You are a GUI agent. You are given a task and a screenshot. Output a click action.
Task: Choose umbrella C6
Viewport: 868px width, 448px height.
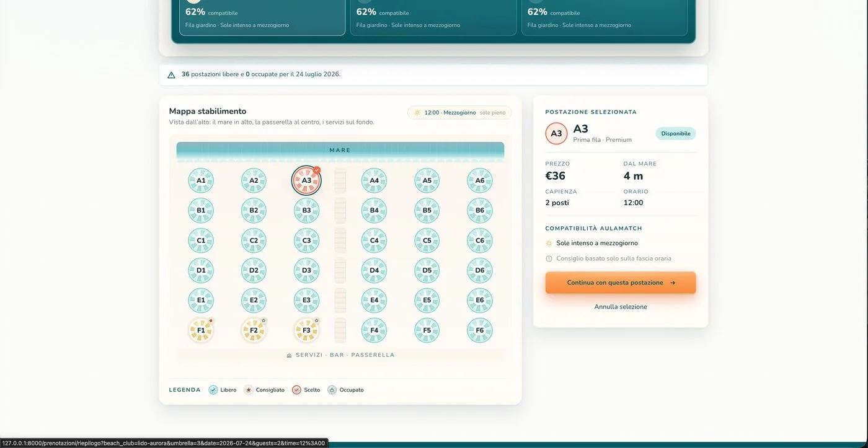[480, 240]
